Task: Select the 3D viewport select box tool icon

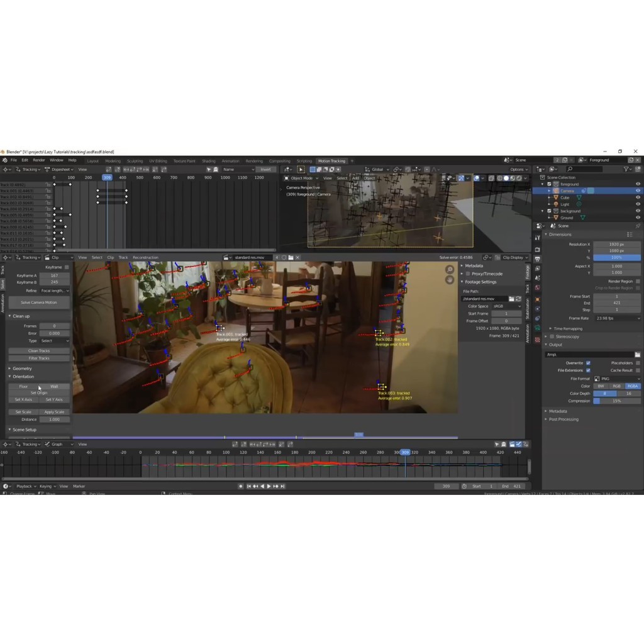Action: coord(301,169)
